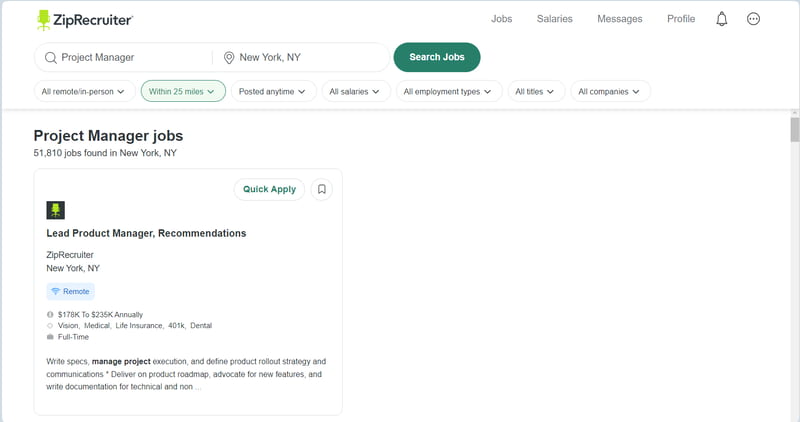This screenshot has height=422, width=800.
Task: Click Quick Apply on the job card
Action: (269, 189)
